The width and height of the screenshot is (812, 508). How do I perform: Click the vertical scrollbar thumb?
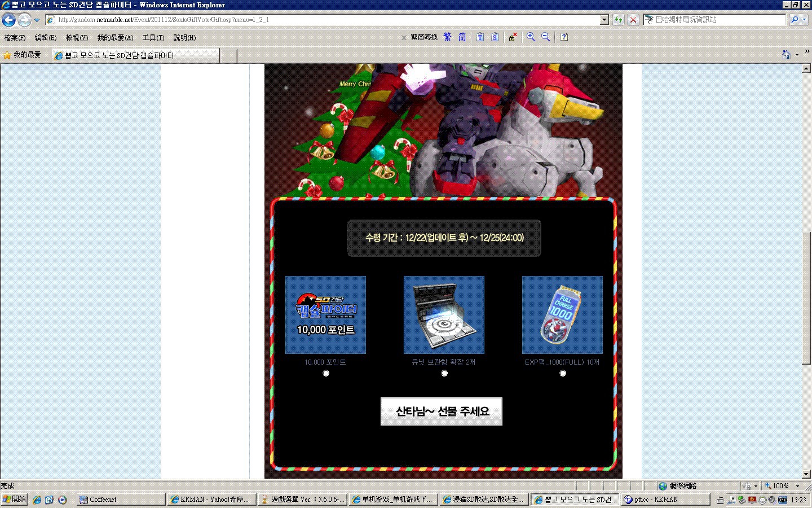click(806, 299)
